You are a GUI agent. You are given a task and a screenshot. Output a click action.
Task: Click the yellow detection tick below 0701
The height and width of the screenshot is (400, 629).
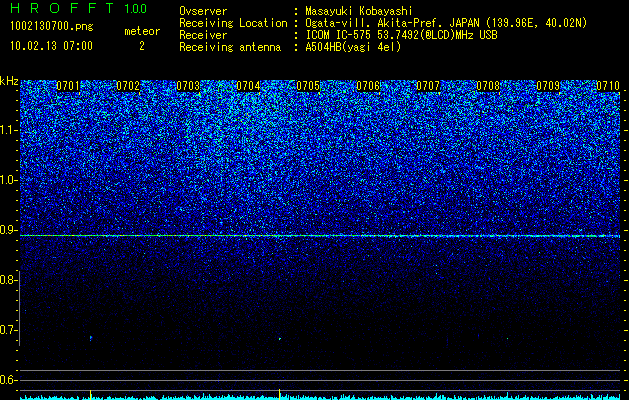click(91, 394)
